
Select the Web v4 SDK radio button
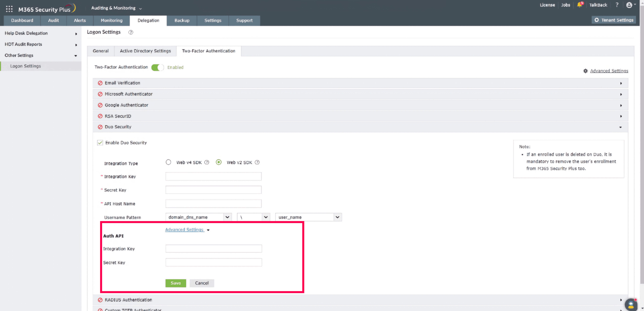[x=168, y=162]
